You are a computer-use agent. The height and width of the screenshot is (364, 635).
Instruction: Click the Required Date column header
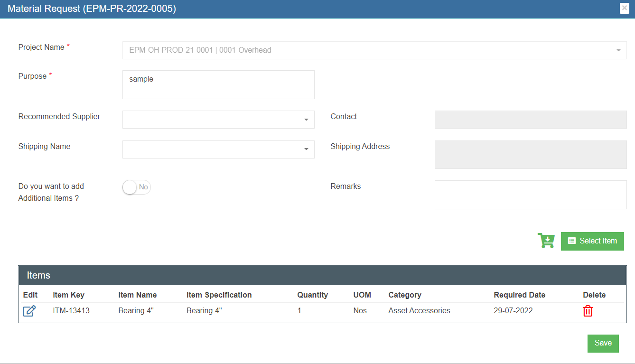pos(519,295)
